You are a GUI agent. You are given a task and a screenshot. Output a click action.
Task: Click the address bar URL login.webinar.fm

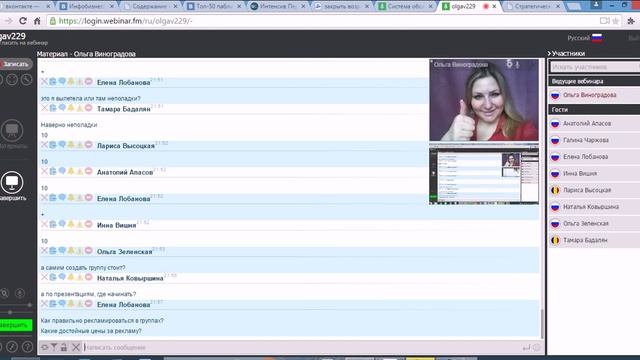(126, 21)
